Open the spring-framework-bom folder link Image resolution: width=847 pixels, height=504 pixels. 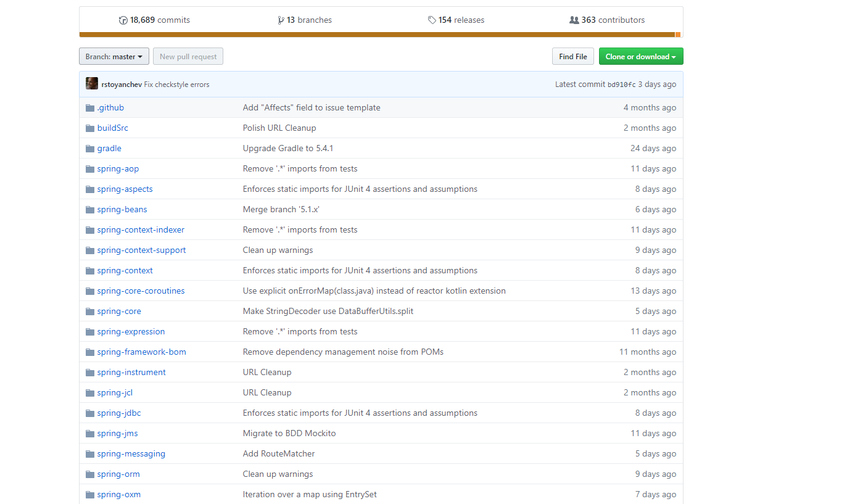[x=141, y=352]
